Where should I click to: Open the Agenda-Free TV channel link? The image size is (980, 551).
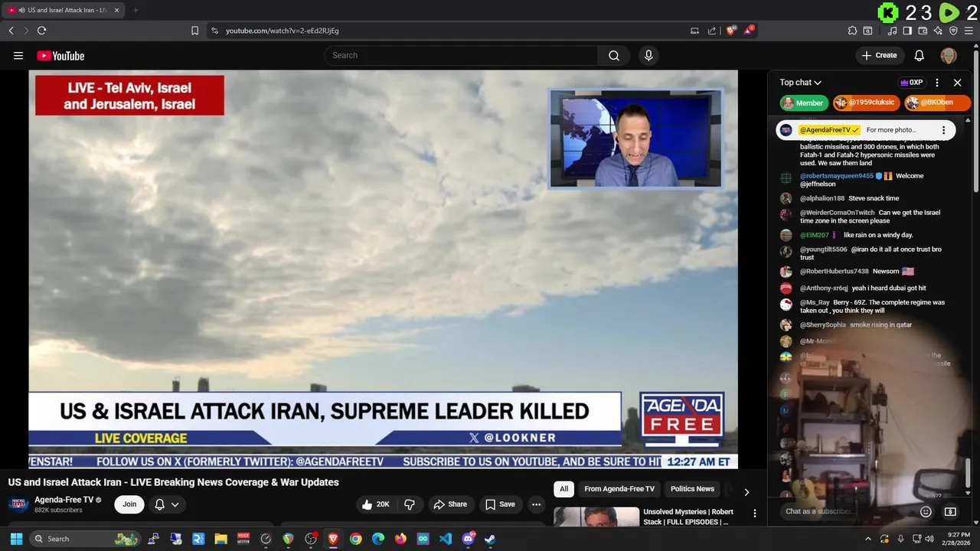[64, 500]
